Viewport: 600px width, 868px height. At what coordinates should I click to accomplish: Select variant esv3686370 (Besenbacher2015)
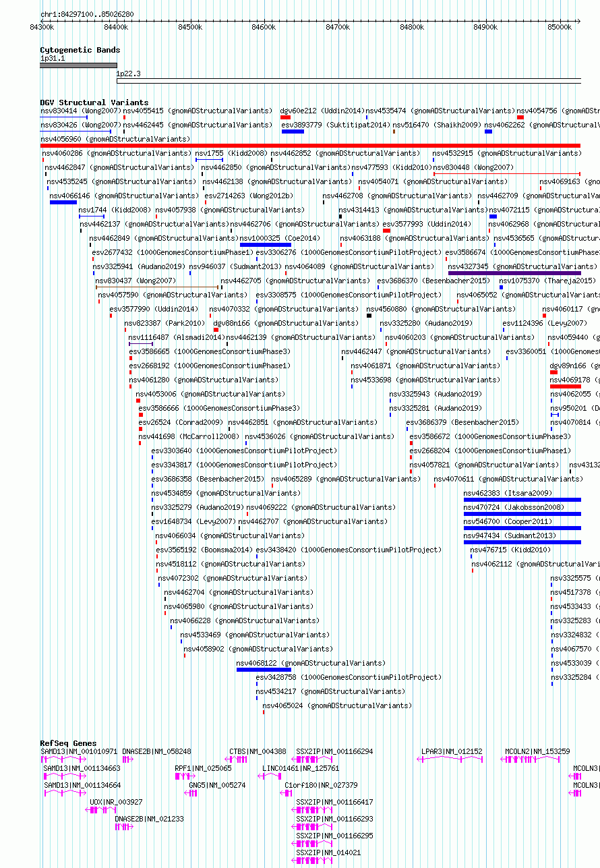tap(433, 281)
